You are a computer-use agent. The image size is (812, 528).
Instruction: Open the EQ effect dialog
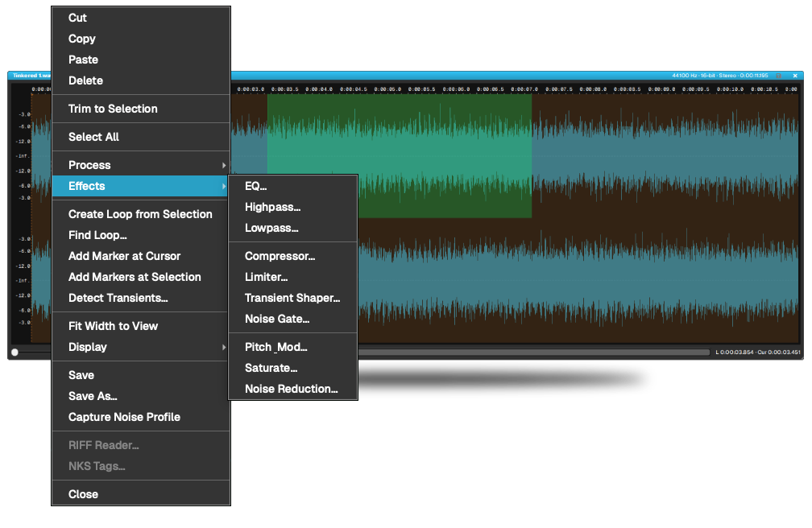click(x=293, y=186)
